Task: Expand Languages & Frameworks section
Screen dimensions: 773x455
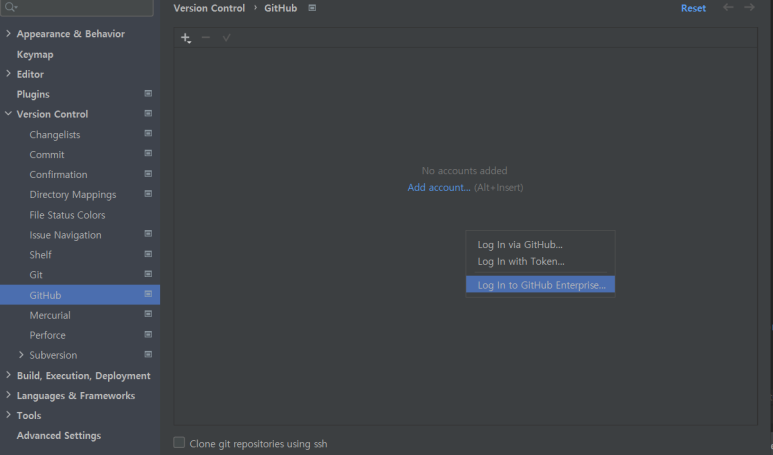Action: coord(8,395)
